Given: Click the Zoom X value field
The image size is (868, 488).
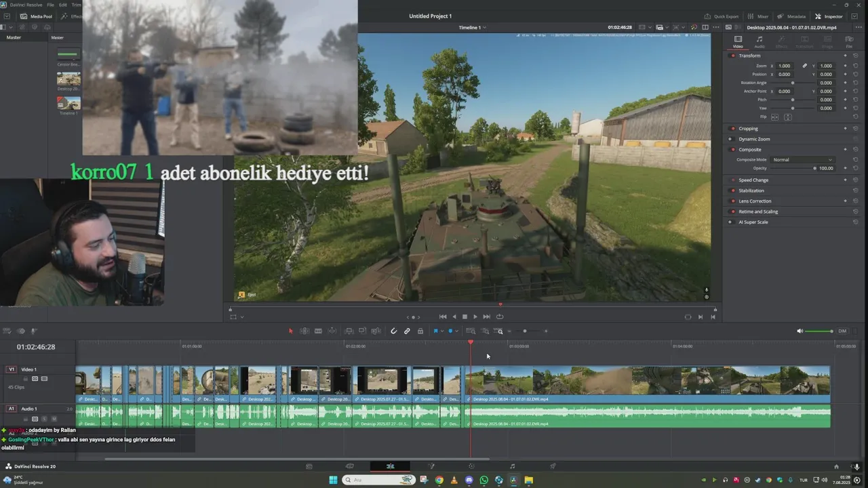Looking at the screenshot, I should point(785,66).
